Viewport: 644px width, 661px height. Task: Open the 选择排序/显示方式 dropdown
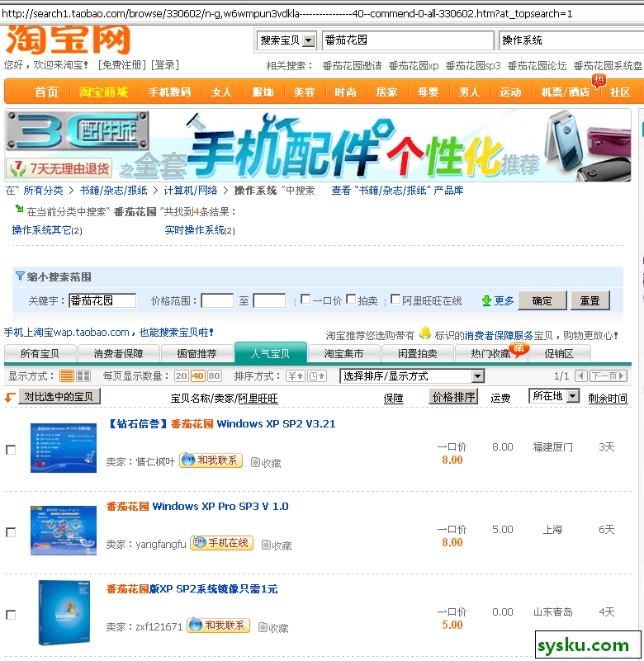[x=412, y=376]
